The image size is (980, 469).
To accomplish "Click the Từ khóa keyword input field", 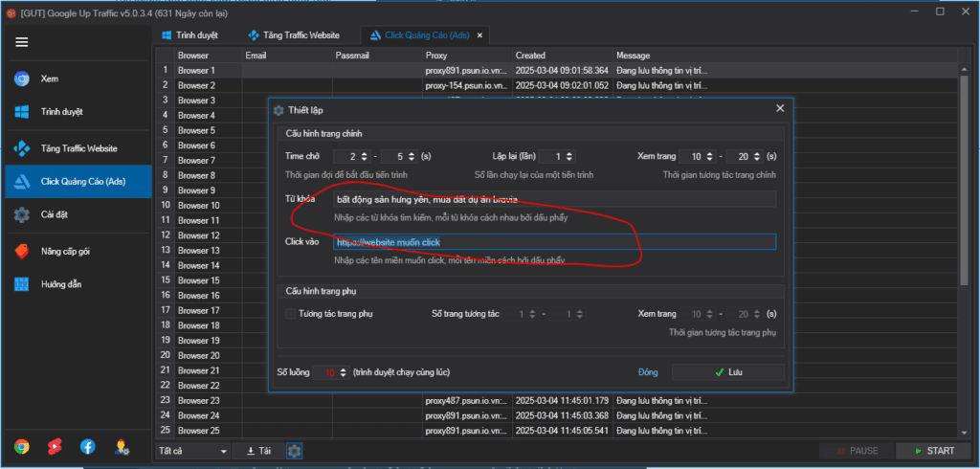I will (555, 199).
